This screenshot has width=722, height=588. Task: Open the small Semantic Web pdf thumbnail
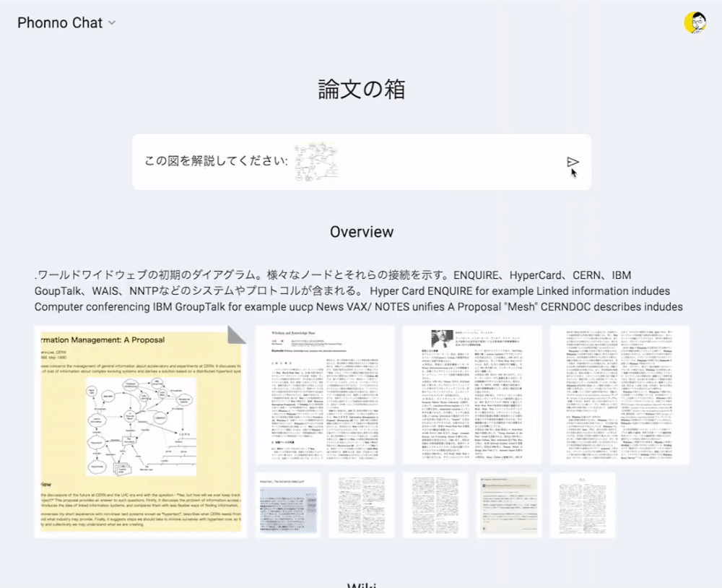coord(288,505)
